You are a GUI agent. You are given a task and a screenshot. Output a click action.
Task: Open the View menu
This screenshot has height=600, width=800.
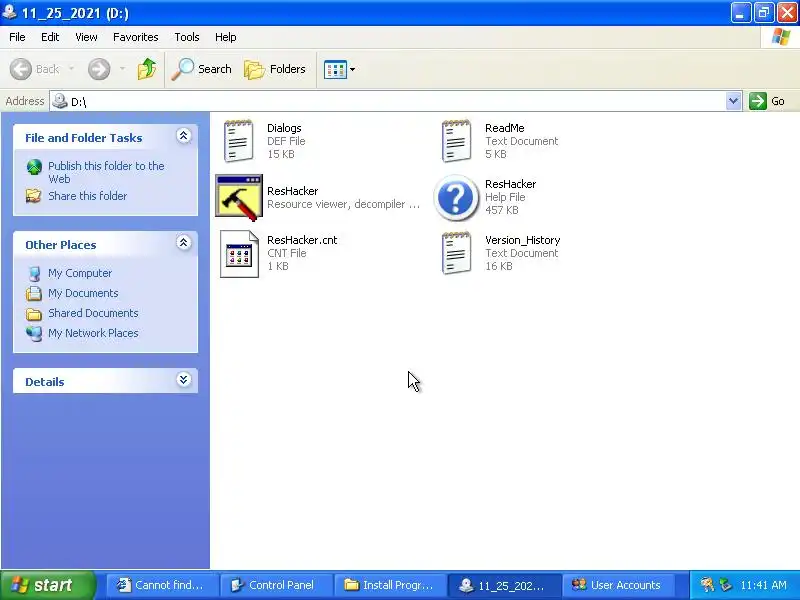(86, 37)
